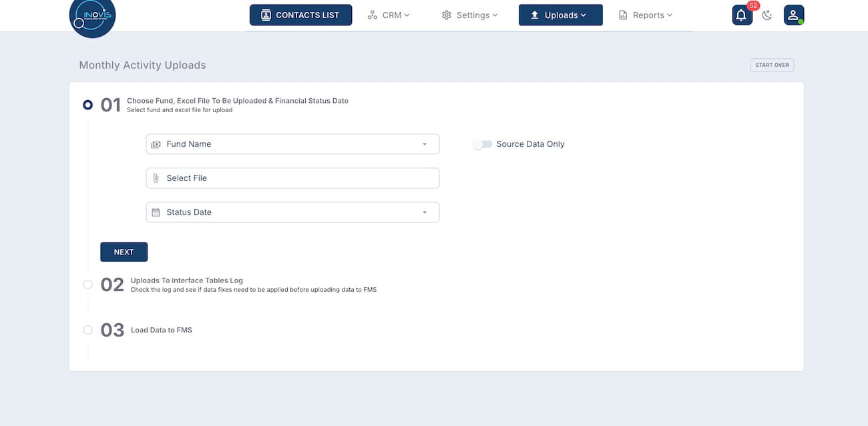Open the CRM menu
This screenshot has width=868, height=426.
coord(389,15)
